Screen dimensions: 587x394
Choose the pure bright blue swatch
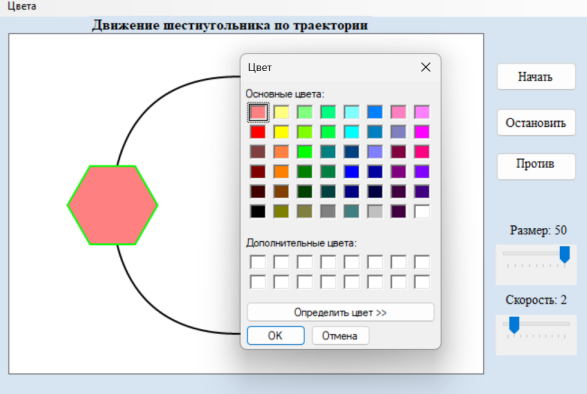[x=352, y=172]
